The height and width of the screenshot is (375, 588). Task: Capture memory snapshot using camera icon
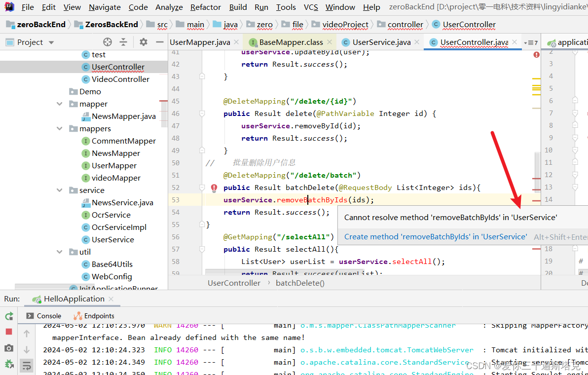pyautogui.click(x=8, y=348)
